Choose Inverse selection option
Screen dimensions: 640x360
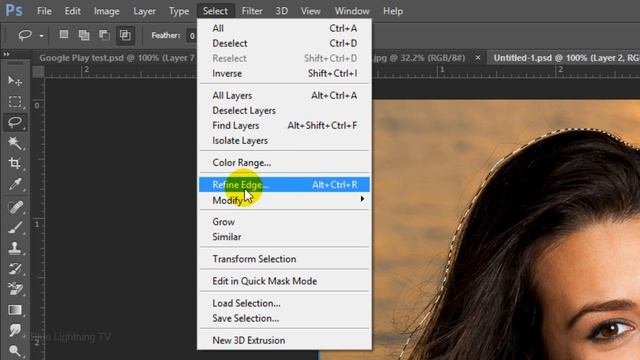click(284, 73)
